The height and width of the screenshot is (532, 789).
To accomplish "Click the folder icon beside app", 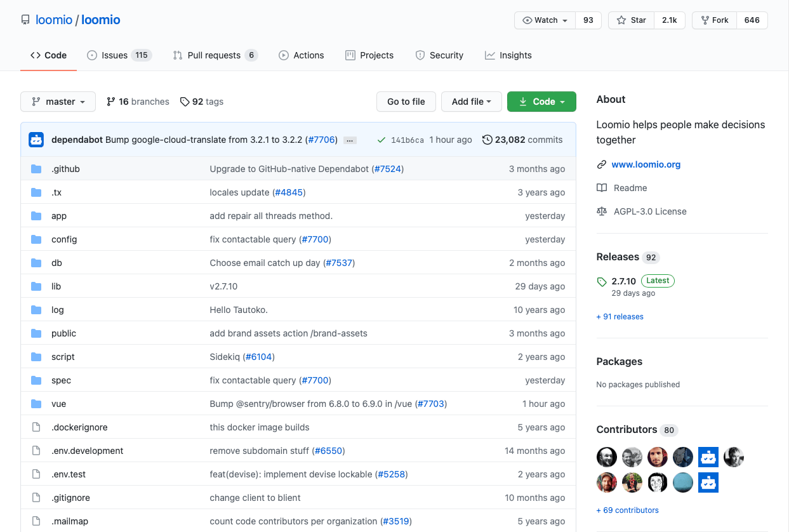I will coord(36,216).
